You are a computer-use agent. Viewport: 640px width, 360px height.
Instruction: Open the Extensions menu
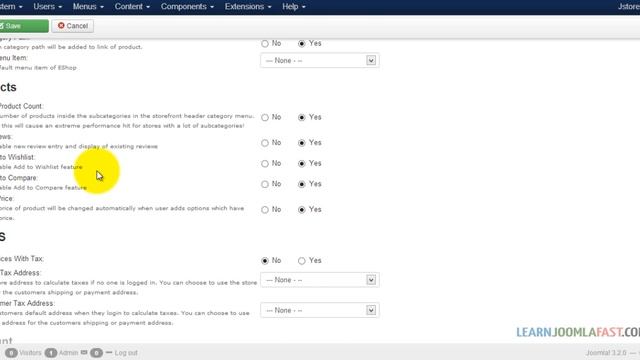(248, 7)
